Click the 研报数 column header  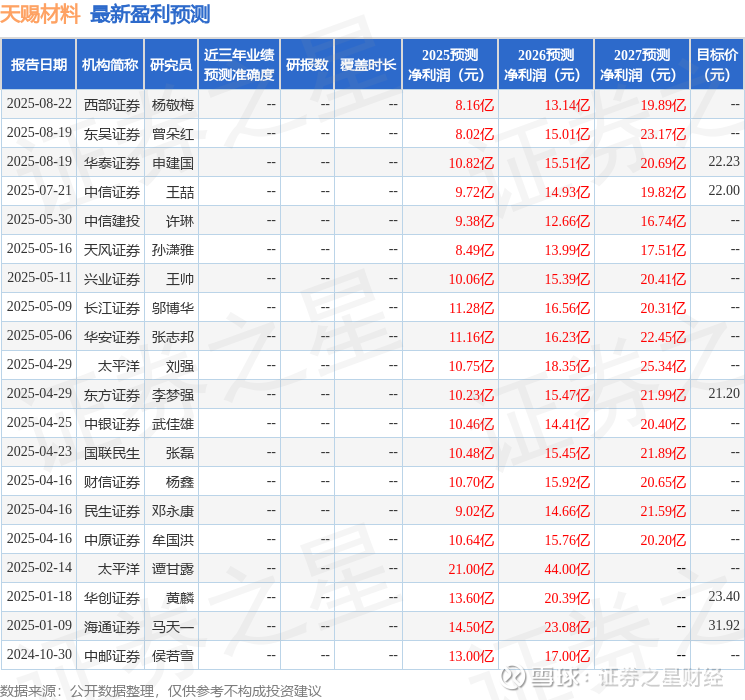tap(307, 65)
